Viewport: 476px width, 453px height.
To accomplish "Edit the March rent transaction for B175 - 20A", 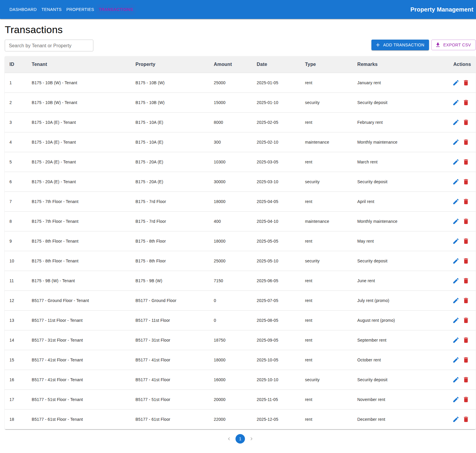I will 456,162.
